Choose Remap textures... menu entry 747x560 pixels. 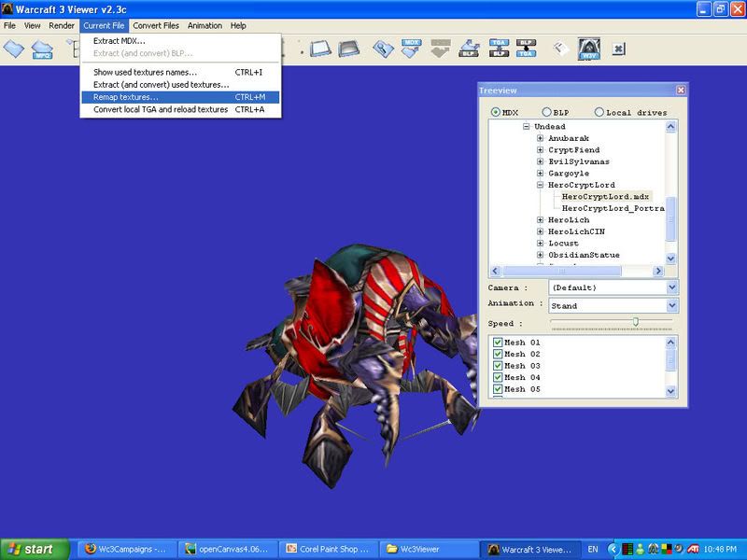(x=180, y=97)
